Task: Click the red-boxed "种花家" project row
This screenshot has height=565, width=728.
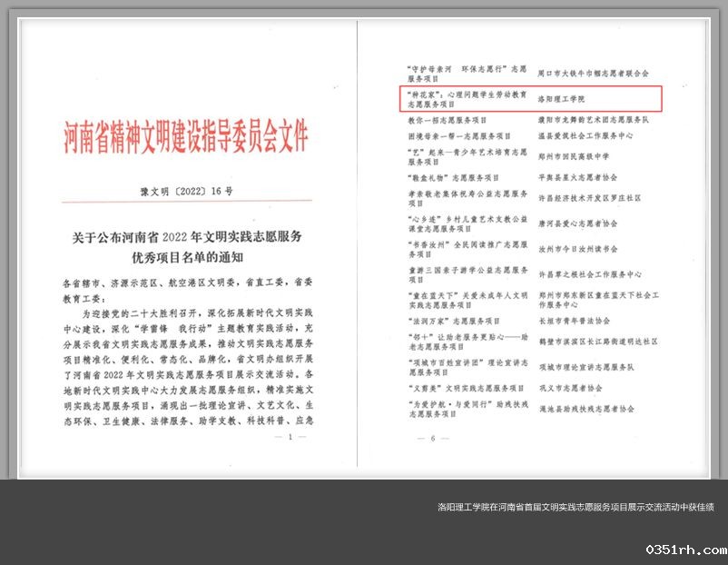Action: pos(531,98)
